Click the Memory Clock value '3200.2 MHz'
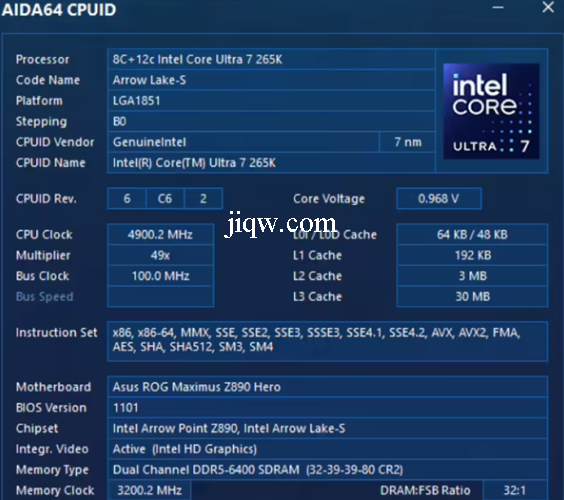The height and width of the screenshot is (500, 564). point(149,490)
